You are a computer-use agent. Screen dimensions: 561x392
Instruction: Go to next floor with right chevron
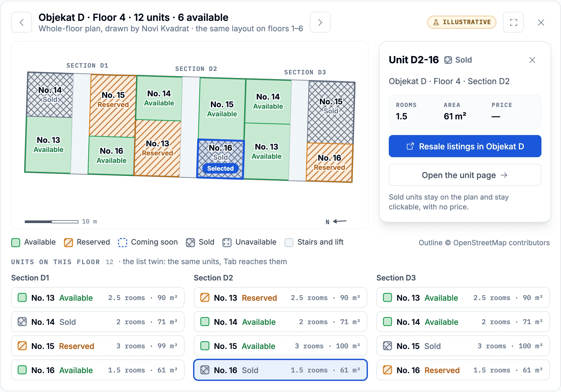pyautogui.click(x=320, y=22)
